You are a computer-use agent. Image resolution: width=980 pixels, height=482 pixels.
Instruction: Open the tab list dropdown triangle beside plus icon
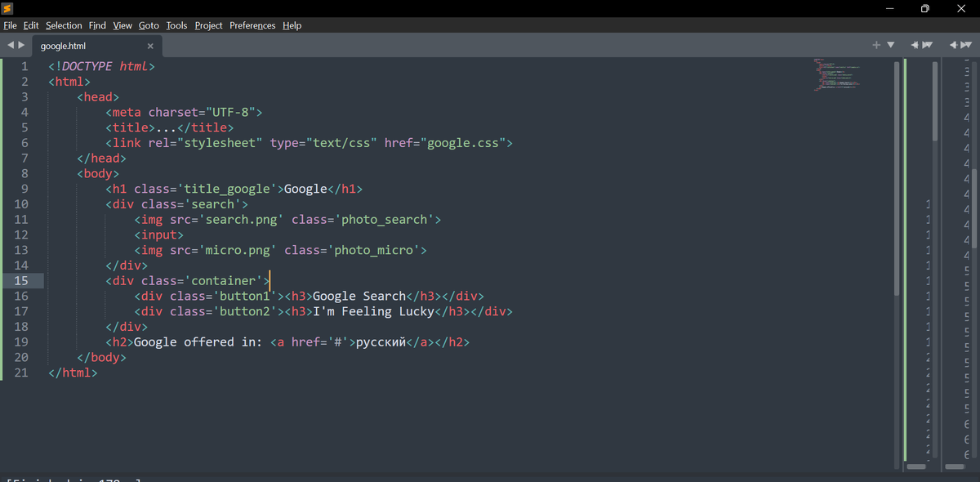[x=891, y=45]
